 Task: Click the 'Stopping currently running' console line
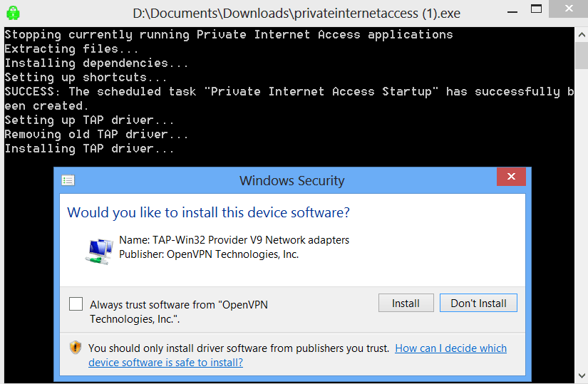coord(228,35)
